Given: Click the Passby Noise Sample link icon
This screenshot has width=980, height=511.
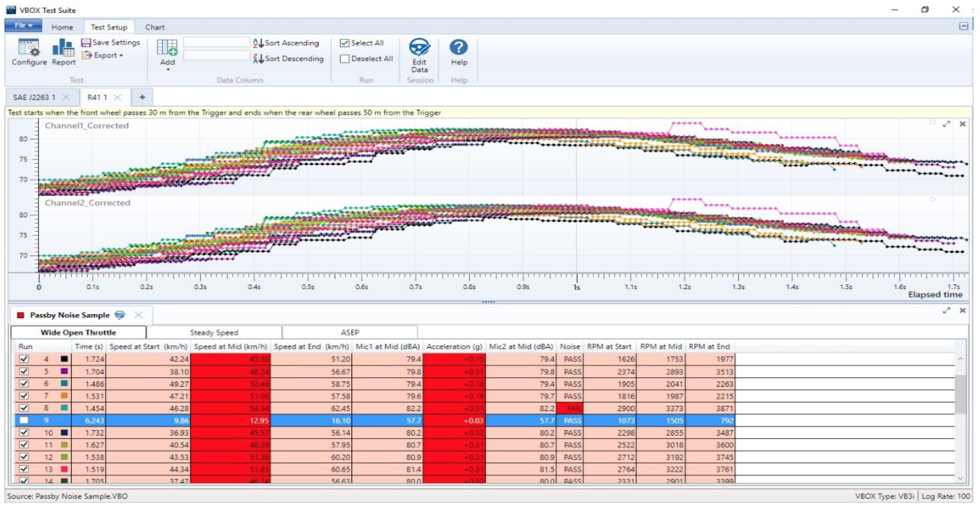Looking at the screenshot, I should tap(120, 316).
